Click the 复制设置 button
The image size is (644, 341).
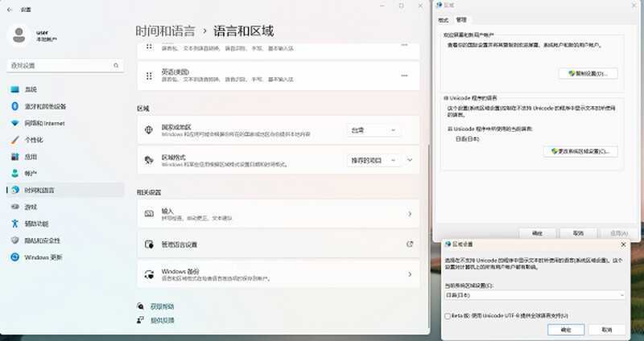pos(587,73)
